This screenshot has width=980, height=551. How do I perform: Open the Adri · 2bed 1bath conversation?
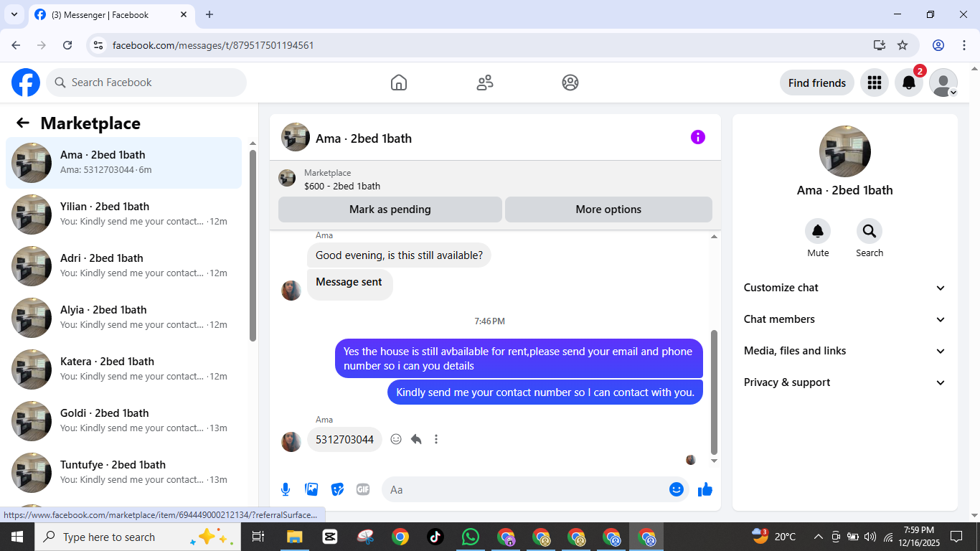[x=124, y=266]
